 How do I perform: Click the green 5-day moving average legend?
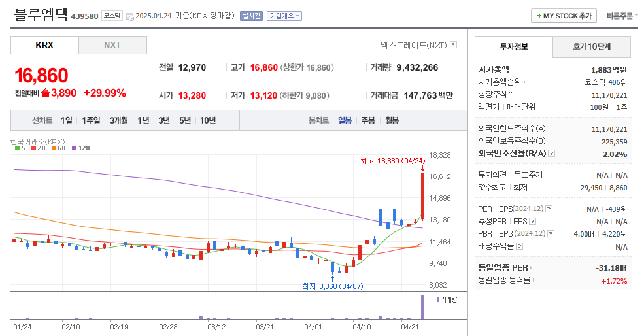click(x=20, y=148)
